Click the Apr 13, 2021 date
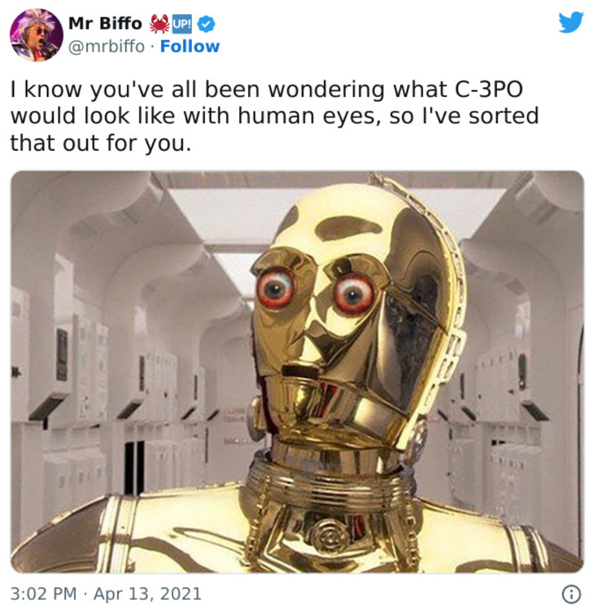Viewport: 600px width, 610px height. click(x=147, y=594)
